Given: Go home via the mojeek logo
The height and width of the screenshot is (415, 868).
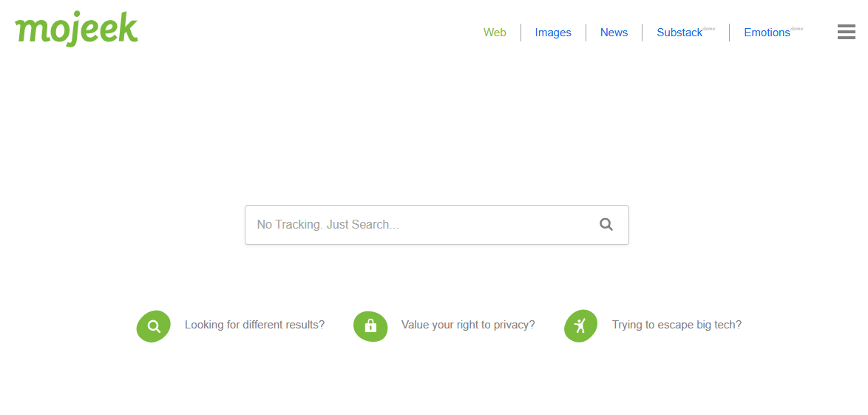Looking at the screenshot, I should pos(76,30).
